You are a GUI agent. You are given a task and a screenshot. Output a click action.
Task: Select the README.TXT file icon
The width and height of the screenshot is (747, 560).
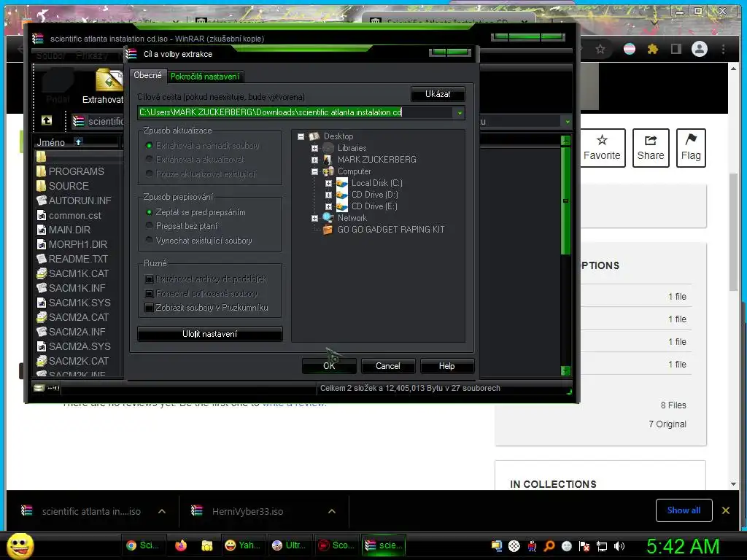[42, 259]
